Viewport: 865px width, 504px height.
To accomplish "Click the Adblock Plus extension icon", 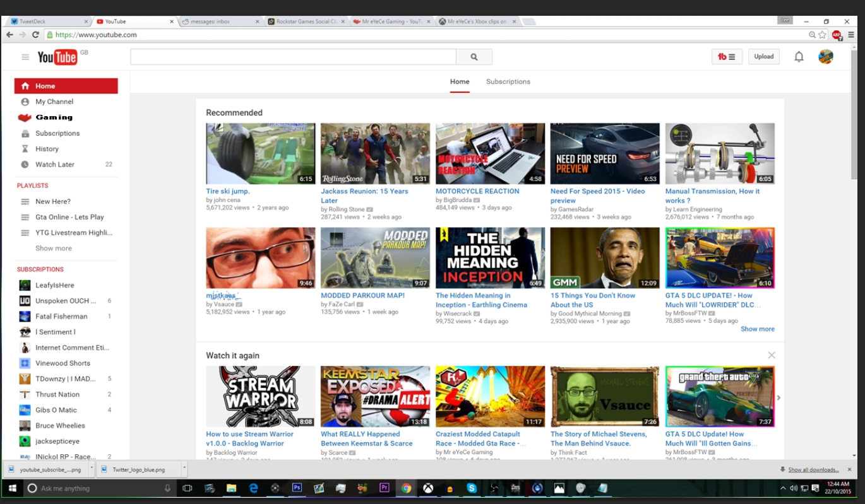I will click(x=837, y=35).
